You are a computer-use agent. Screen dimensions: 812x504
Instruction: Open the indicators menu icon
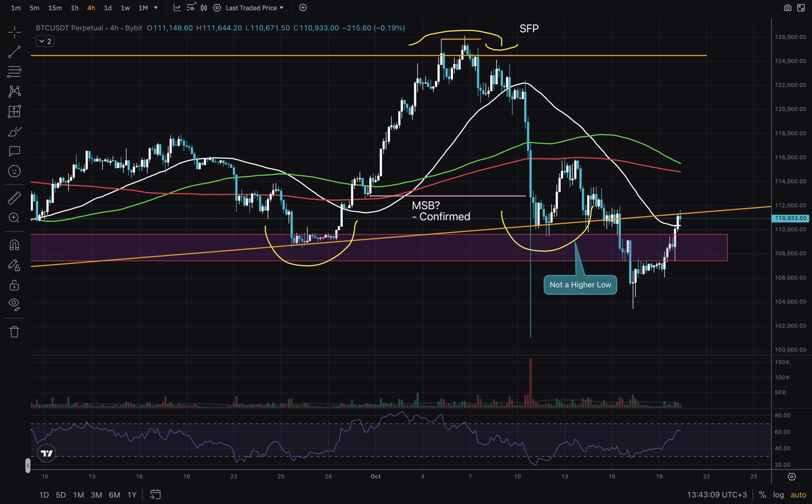[177, 8]
